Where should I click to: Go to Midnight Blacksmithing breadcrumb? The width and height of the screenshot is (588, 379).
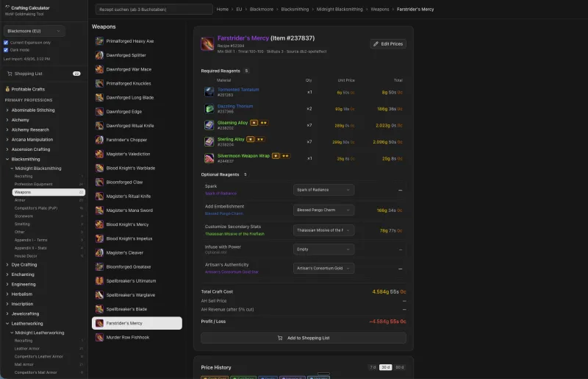click(340, 9)
